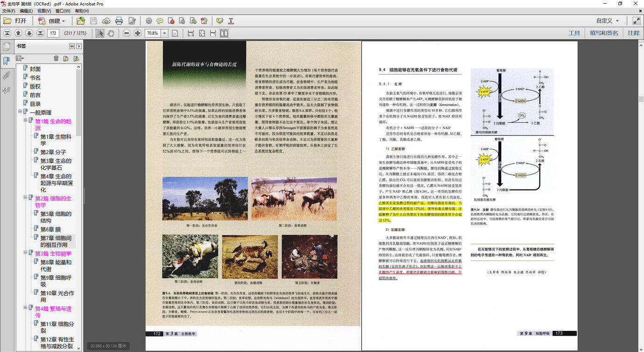Toggle two-page view mode
The width and height of the screenshot is (644, 352).
point(224,33)
